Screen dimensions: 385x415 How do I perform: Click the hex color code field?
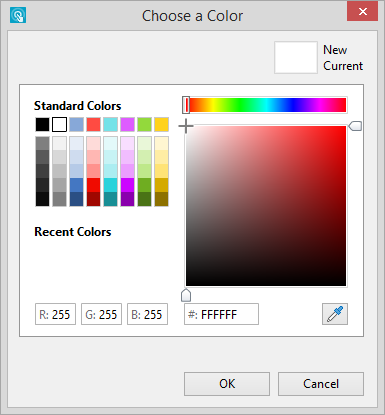[221, 314]
